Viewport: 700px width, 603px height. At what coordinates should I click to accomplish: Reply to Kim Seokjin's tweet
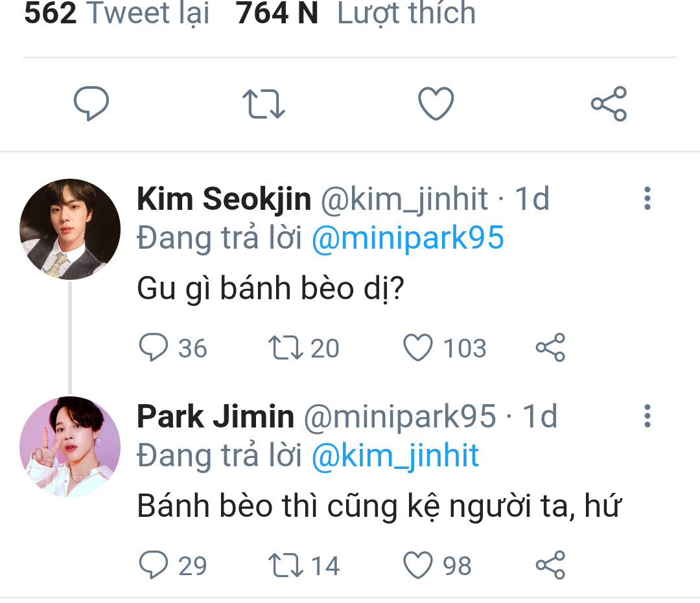(x=154, y=348)
